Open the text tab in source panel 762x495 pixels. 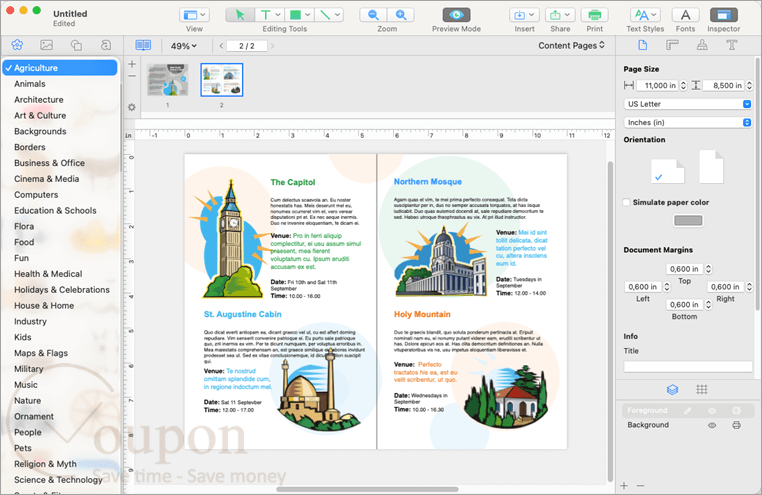(105, 45)
